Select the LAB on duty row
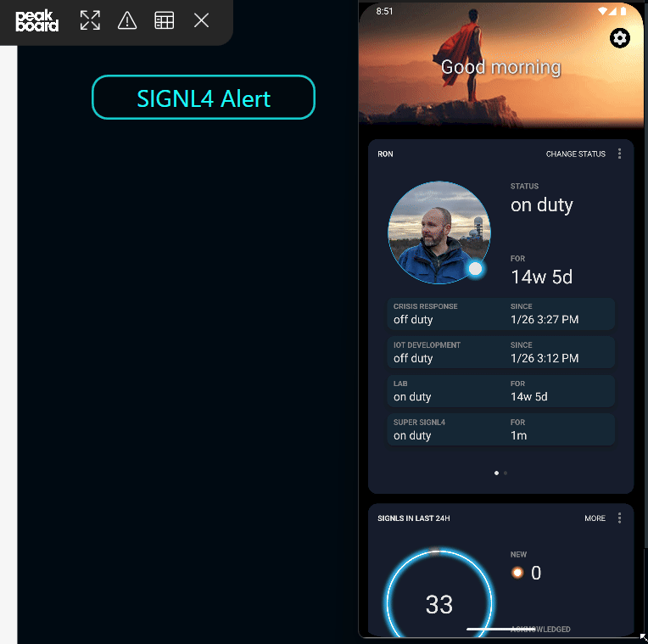This screenshot has width=648, height=644. [x=500, y=391]
